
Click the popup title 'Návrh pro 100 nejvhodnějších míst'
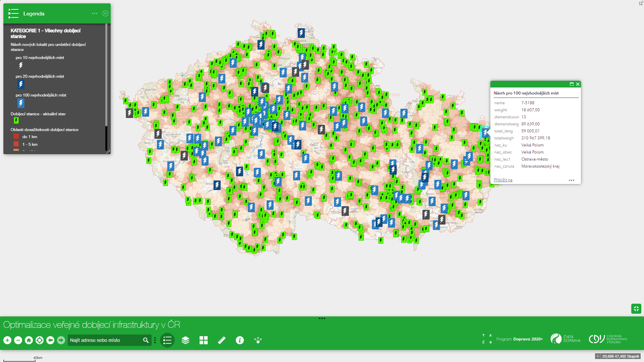pyautogui.click(x=526, y=93)
